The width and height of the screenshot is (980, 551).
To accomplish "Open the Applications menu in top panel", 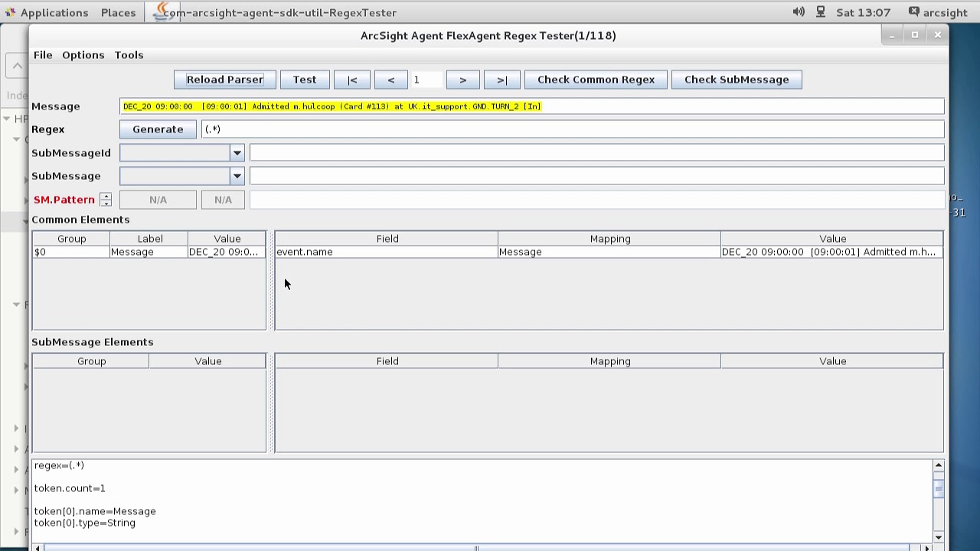I will pos(47,12).
